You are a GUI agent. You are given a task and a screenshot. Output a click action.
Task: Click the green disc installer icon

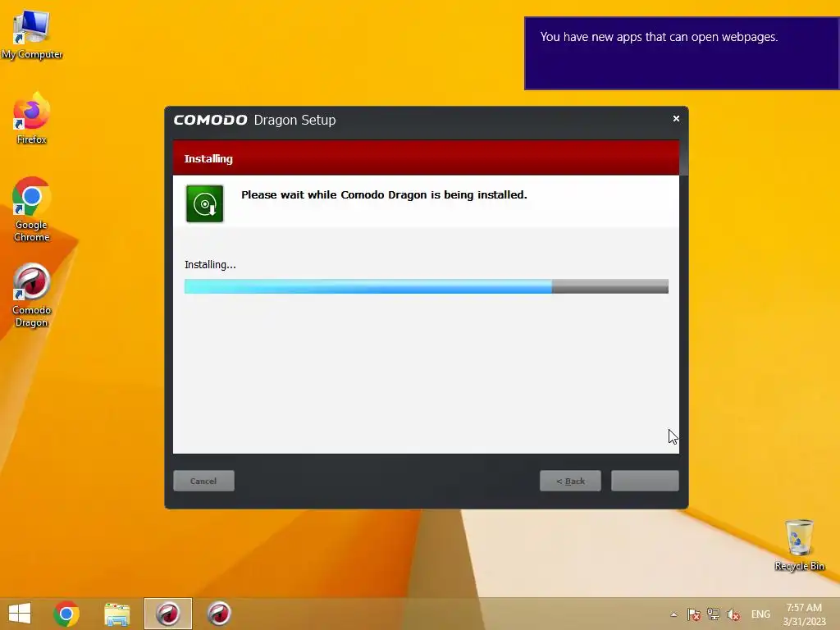pyautogui.click(x=204, y=203)
